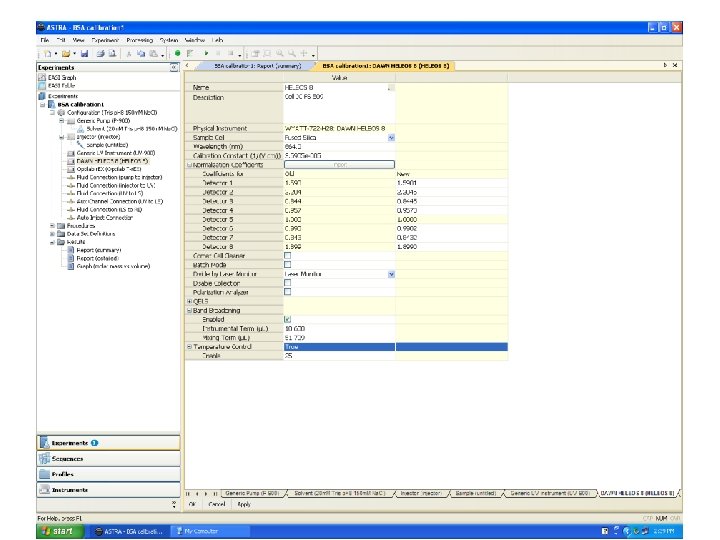
Task: Uncheck Band Broadening Enabled checkbox
Action: pyautogui.click(x=288, y=319)
